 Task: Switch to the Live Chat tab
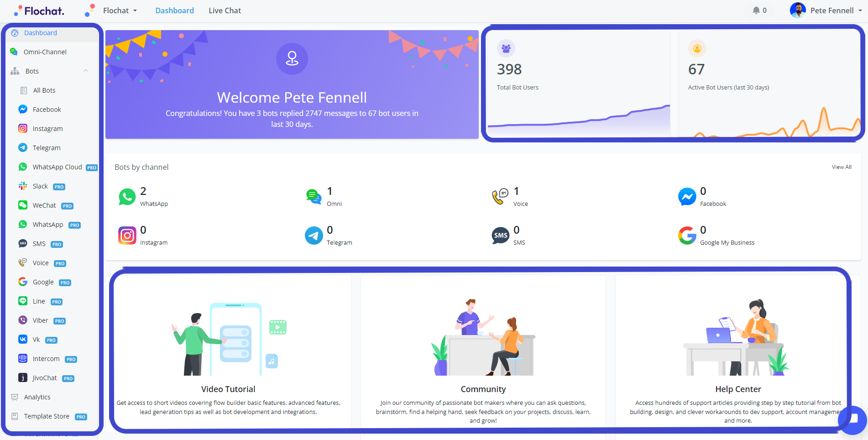(225, 10)
